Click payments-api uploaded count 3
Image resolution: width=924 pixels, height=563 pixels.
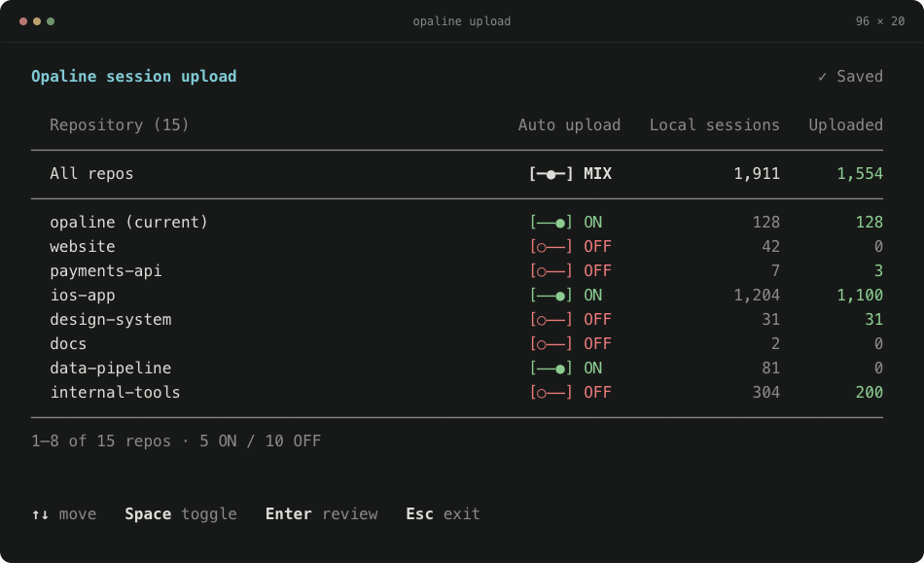pos(878,271)
